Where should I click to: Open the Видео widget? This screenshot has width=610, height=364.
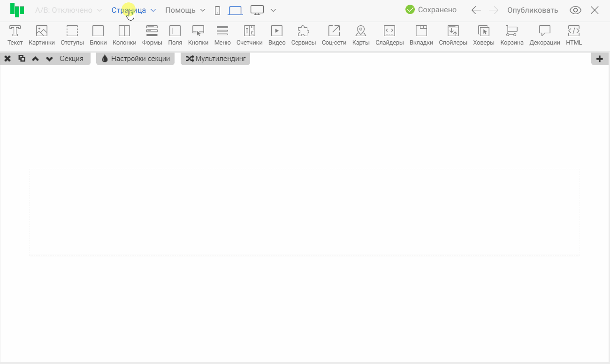277,35
